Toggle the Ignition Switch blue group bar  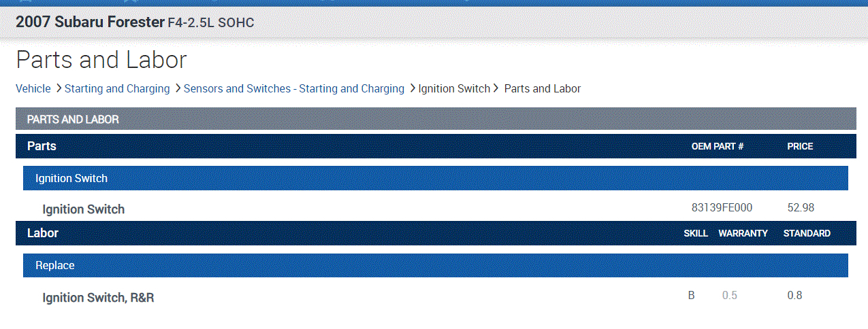[71, 178]
